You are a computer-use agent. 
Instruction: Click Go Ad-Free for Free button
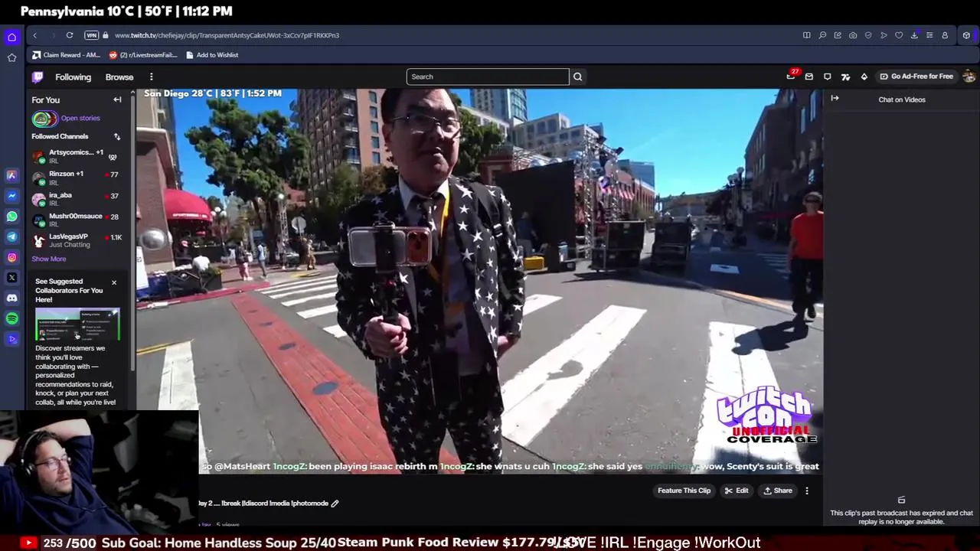pyautogui.click(x=916, y=77)
